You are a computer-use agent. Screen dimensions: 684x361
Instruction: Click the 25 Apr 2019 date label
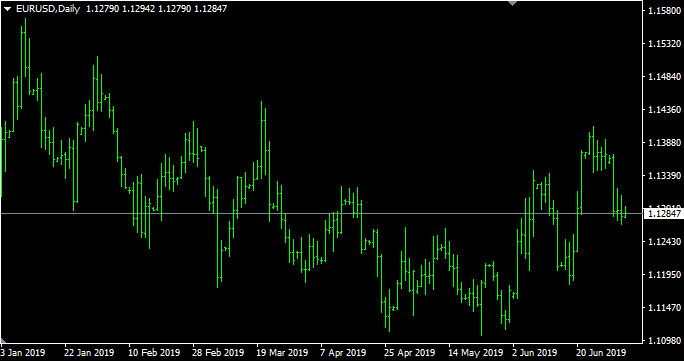(410, 352)
